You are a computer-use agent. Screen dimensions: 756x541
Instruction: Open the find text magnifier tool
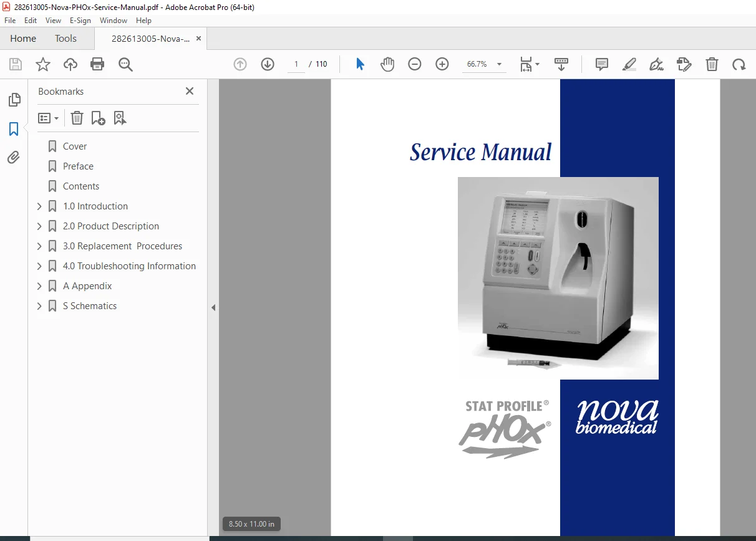click(125, 64)
